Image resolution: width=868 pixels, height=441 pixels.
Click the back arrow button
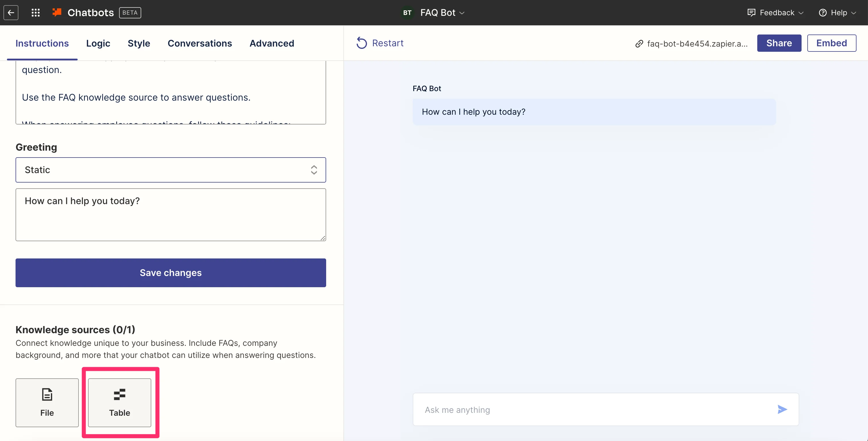[x=11, y=13]
